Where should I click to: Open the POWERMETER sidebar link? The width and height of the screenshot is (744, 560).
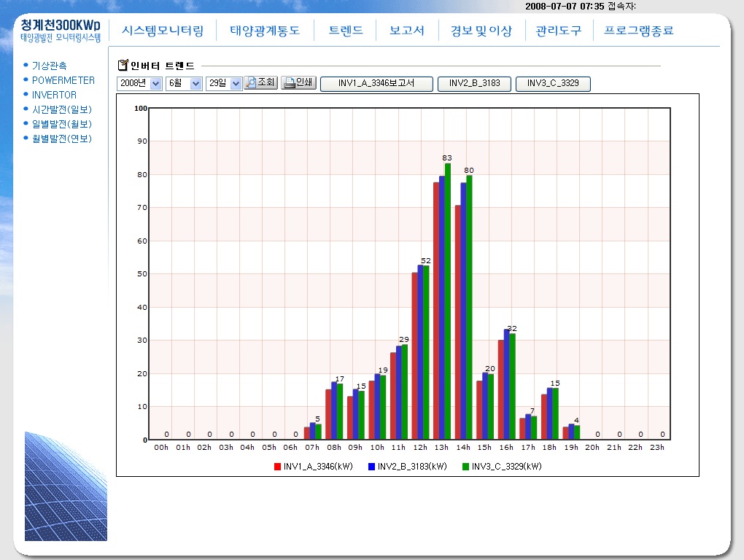pyautogui.click(x=63, y=80)
